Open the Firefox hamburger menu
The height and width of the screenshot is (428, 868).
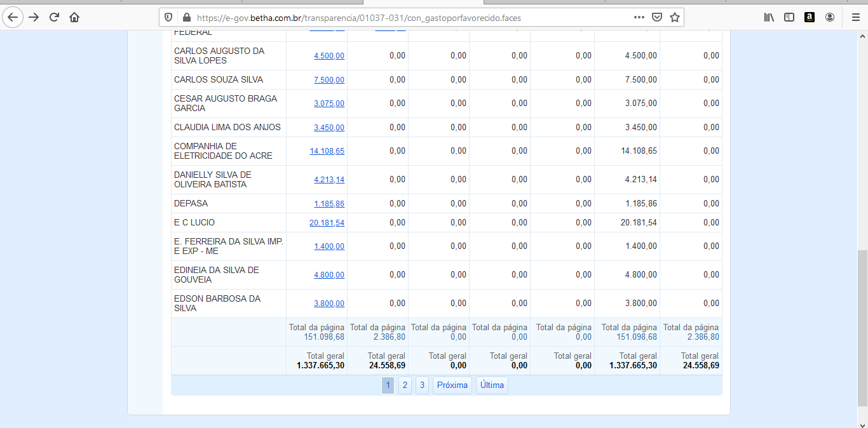tap(855, 17)
